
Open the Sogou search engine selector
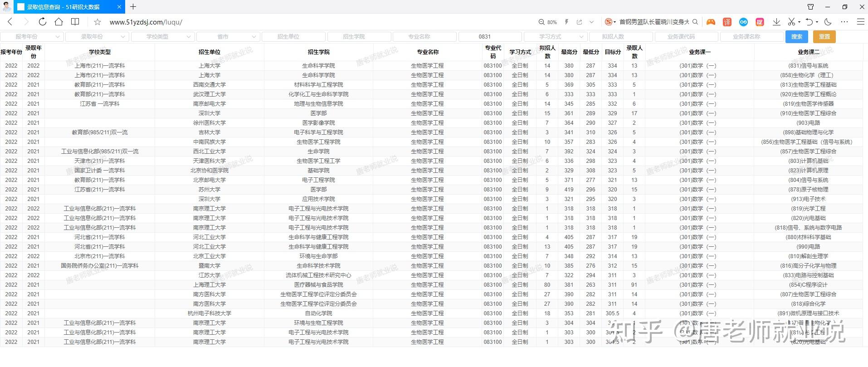click(610, 22)
